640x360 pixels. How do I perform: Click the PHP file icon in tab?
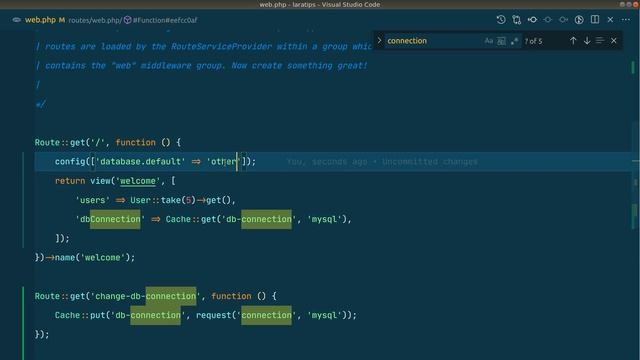16,20
